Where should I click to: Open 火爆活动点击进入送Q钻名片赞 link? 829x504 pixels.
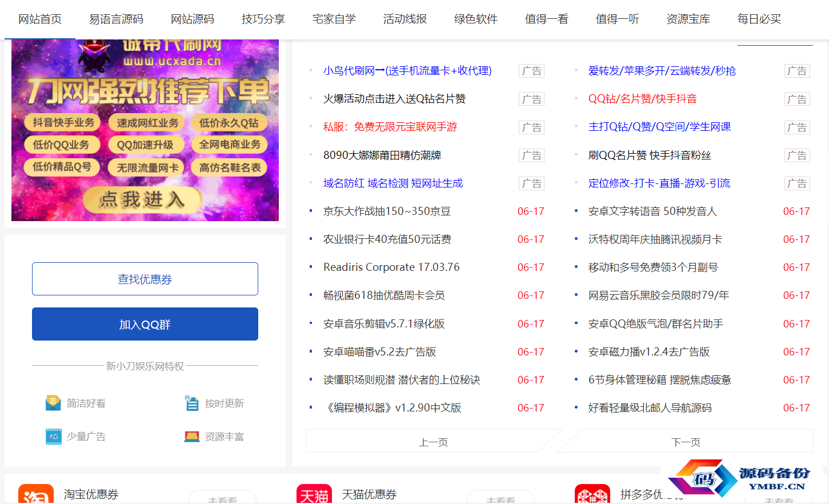pyautogui.click(x=394, y=98)
